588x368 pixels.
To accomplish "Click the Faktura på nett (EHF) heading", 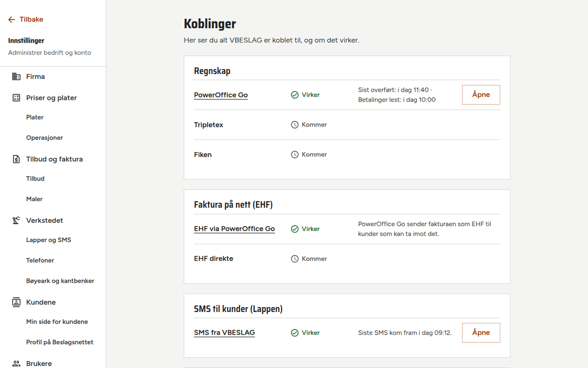I will (233, 205).
